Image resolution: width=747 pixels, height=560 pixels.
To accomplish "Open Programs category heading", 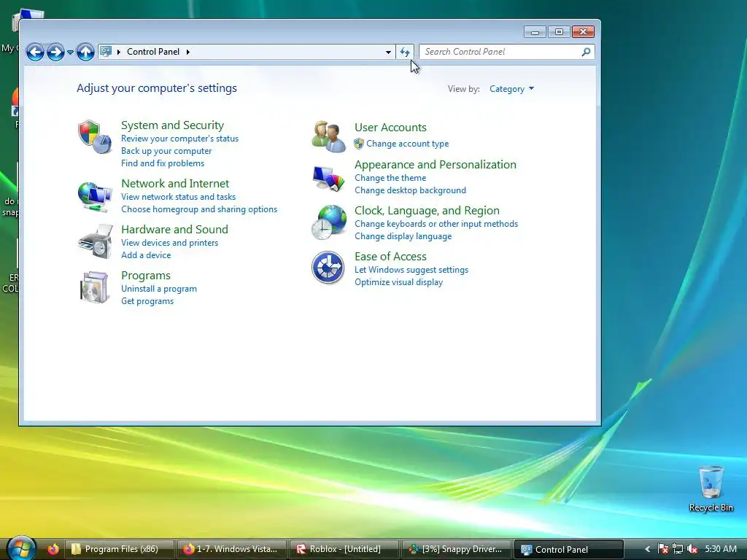I will [146, 276].
